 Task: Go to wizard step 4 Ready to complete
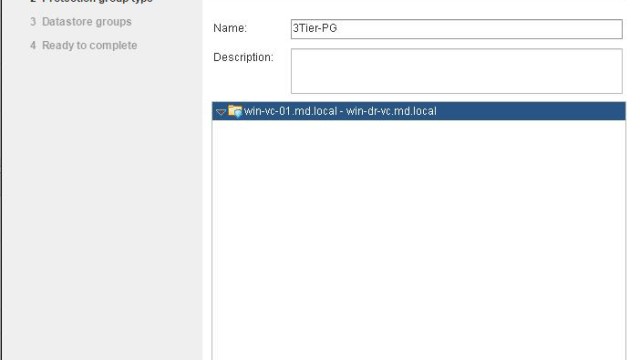pyautogui.click(x=84, y=45)
